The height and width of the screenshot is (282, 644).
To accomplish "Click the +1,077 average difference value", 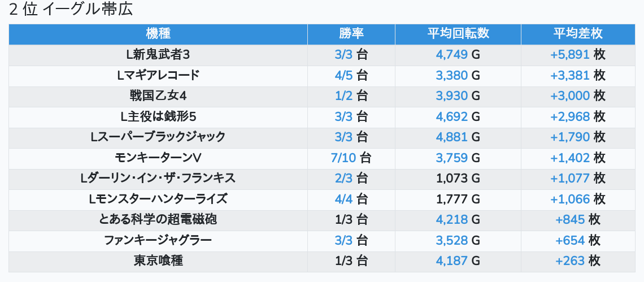I will [x=569, y=179].
